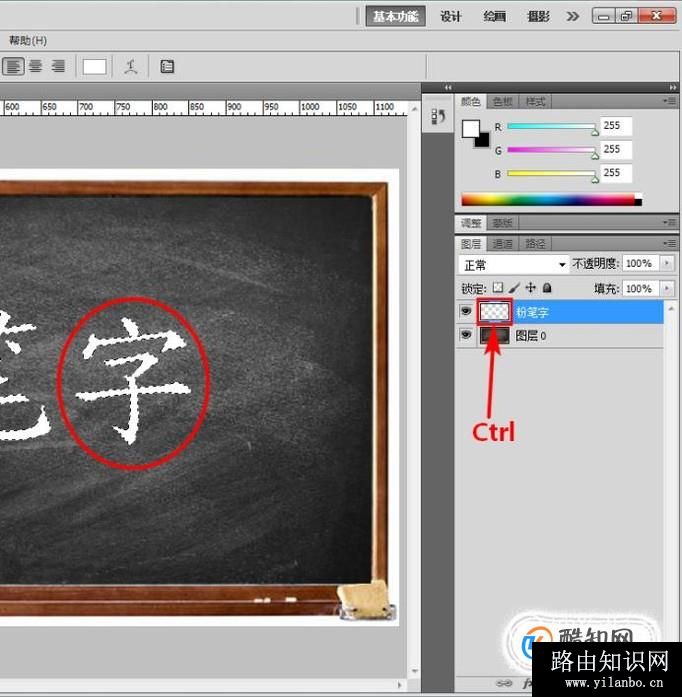Image resolution: width=682 pixels, height=697 pixels.
Task: Click the 粉笔字 layer thumbnail
Action: pos(497,312)
